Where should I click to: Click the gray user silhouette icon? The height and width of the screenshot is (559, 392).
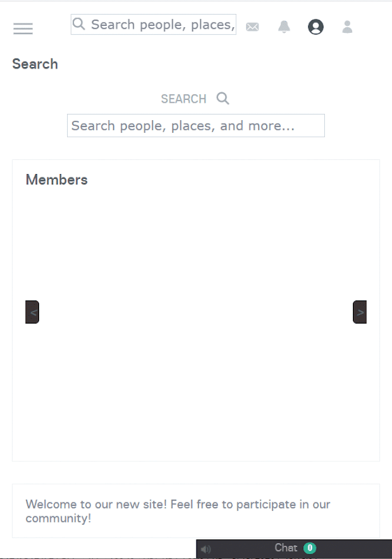347,27
